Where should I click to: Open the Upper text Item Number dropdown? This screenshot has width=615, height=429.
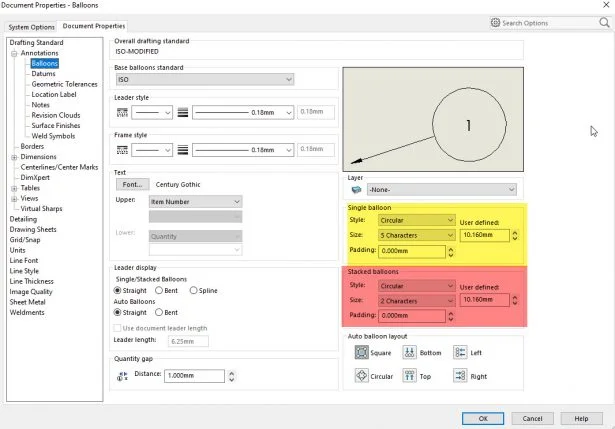coord(195,201)
